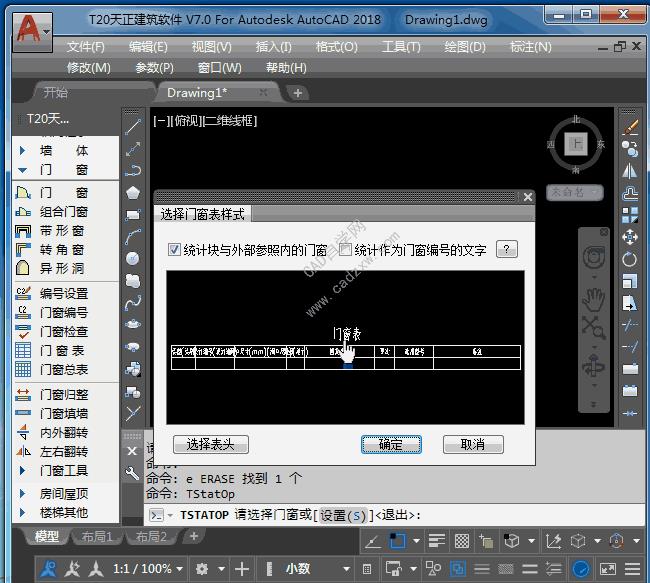Screen dimensions: 650x583
Task: Select the Line draw tool
Action: coord(133,126)
